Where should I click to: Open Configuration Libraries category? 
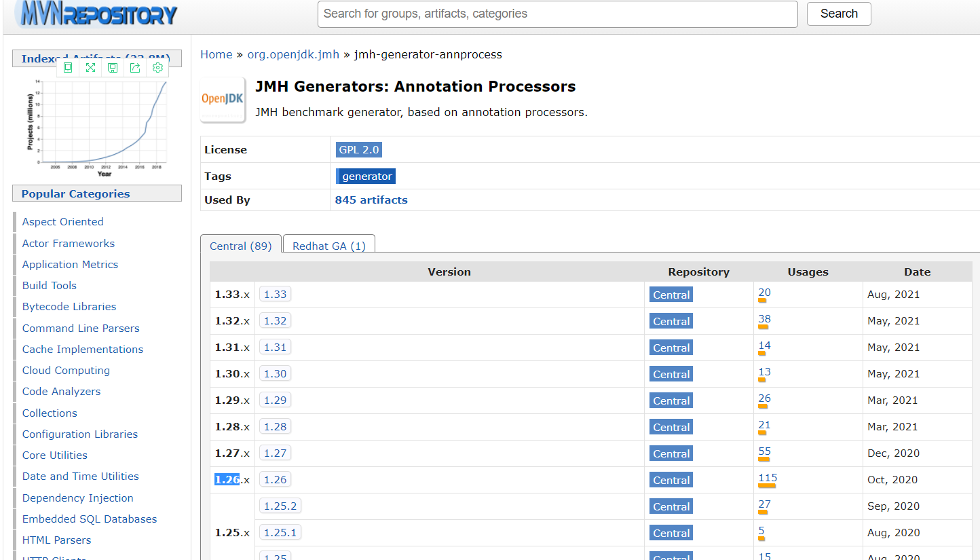[x=79, y=434]
